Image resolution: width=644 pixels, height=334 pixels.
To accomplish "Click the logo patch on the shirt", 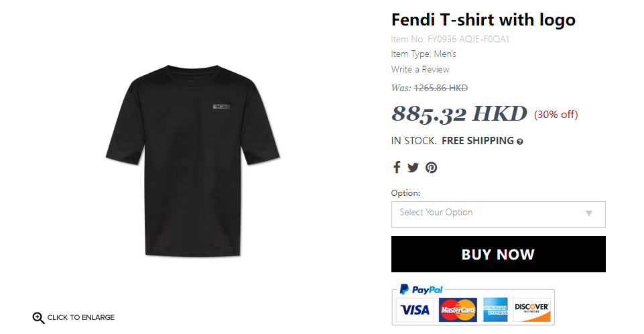I will pos(221,107).
